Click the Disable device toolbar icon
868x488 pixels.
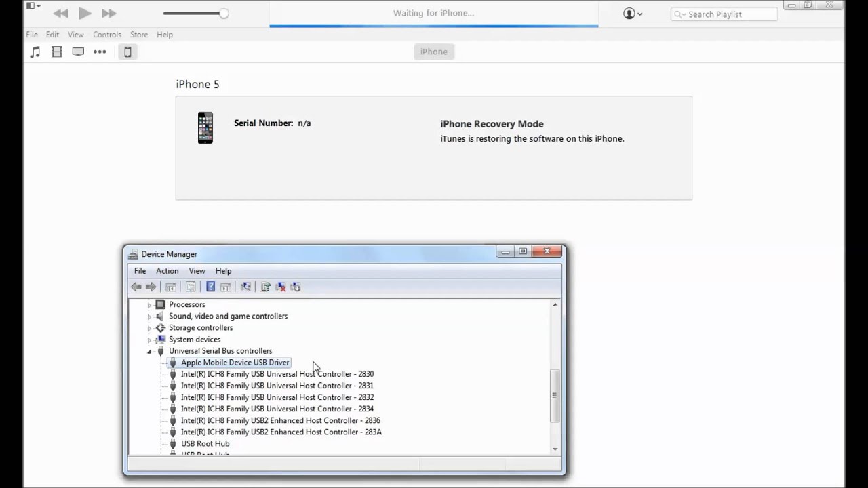click(295, 287)
